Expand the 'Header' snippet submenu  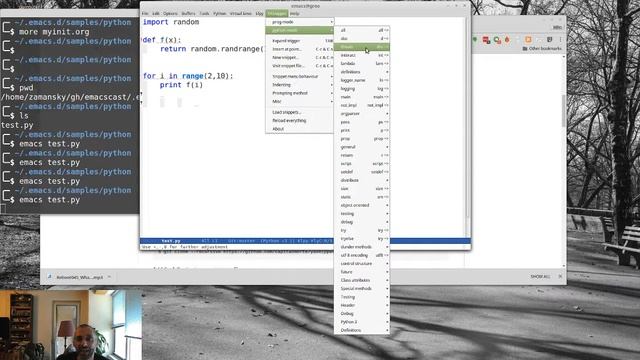[362, 305]
